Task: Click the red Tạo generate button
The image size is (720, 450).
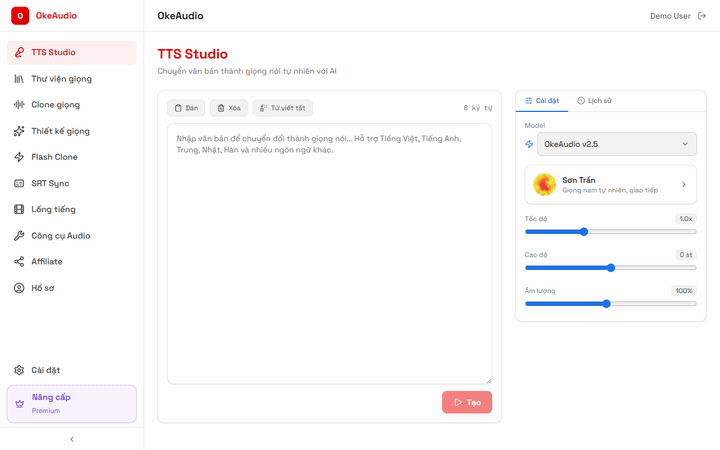Action: pyautogui.click(x=467, y=402)
